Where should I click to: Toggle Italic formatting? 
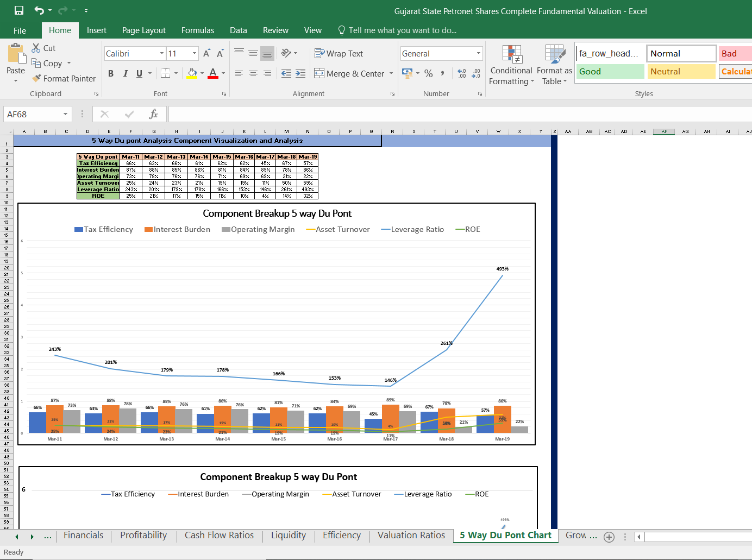126,73
